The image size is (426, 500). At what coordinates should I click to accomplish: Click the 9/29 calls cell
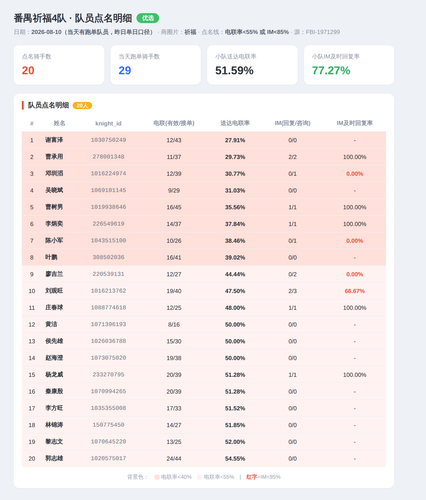tap(174, 191)
